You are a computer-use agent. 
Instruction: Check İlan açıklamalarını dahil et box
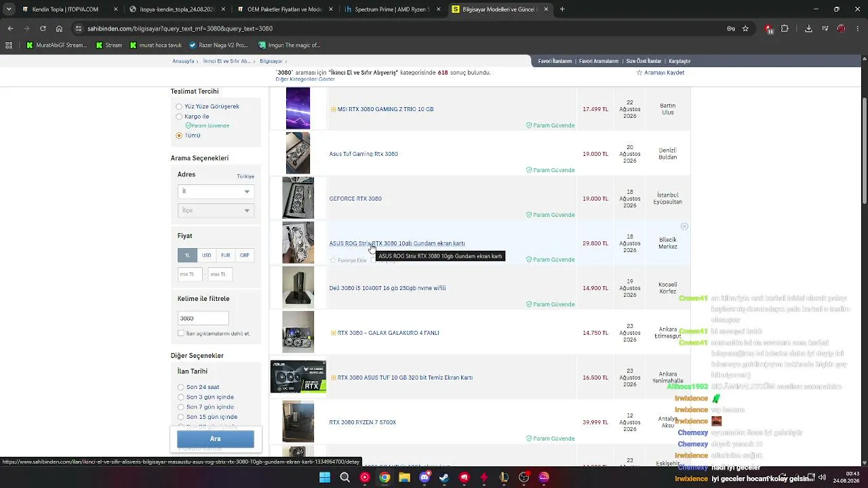click(181, 333)
